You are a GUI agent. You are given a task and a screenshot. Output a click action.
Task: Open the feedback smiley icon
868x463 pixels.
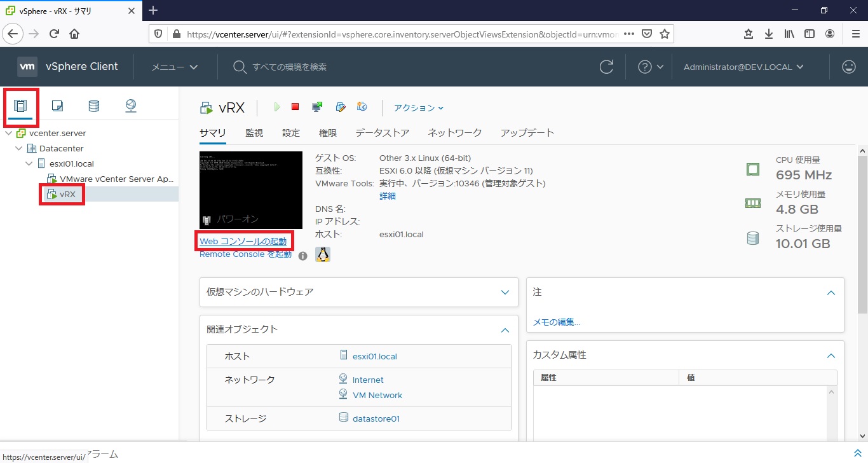[848, 67]
